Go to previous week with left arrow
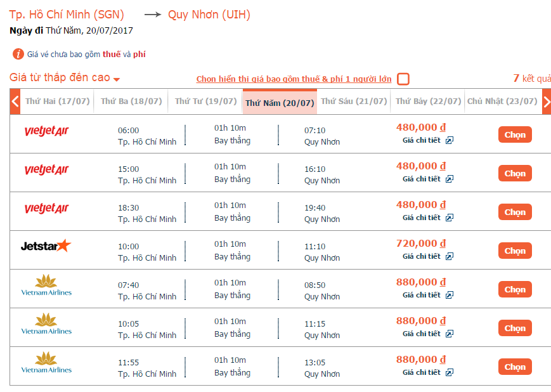Image resolution: width=551 pixels, height=392 pixels. [15, 101]
